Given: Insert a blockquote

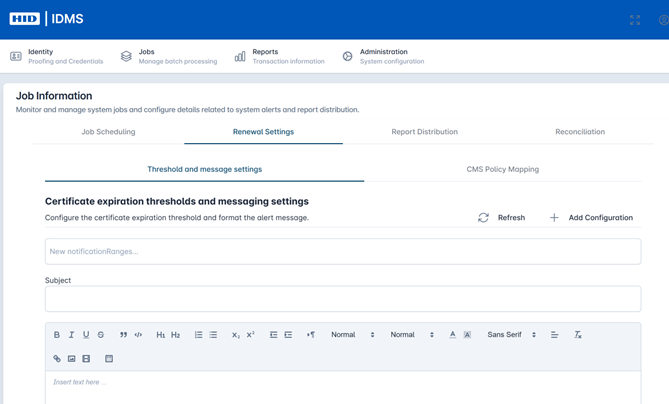Looking at the screenshot, I should coord(124,335).
